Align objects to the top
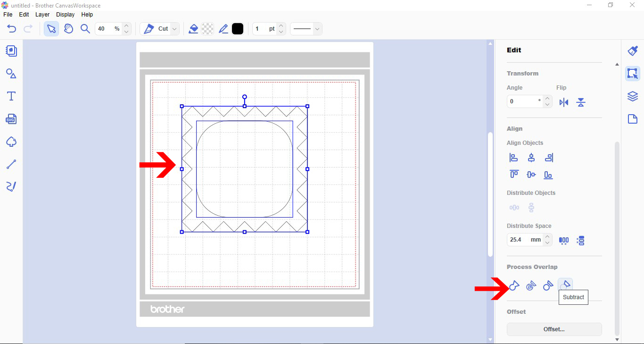 tap(514, 175)
